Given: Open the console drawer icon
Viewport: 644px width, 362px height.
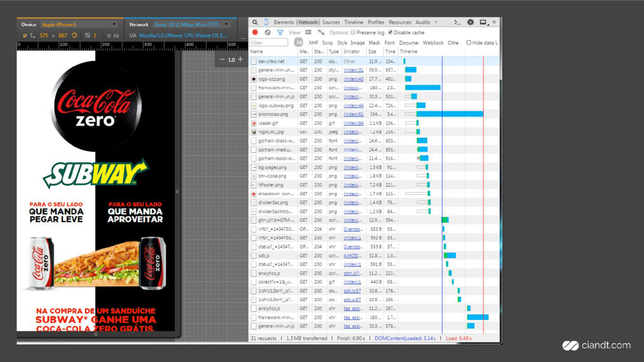Looking at the screenshot, I should tap(458, 22).
